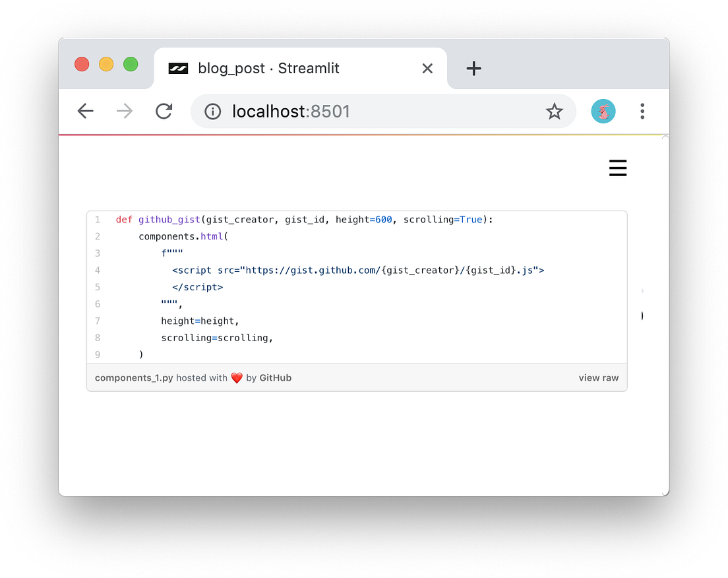Screen dimensions: 728x578
Task: Click the forward navigation arrow
Action: pos(124,111)
